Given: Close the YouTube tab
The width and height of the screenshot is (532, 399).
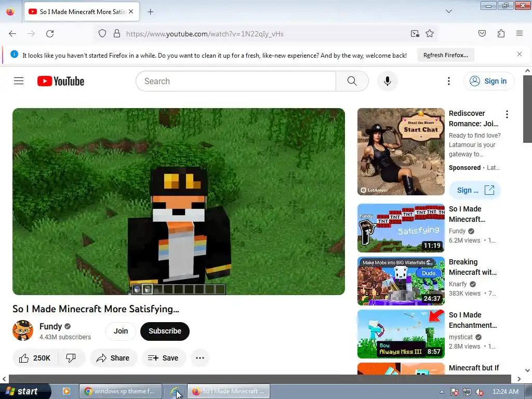Looking at the screenshot, I should coord(131,11).
